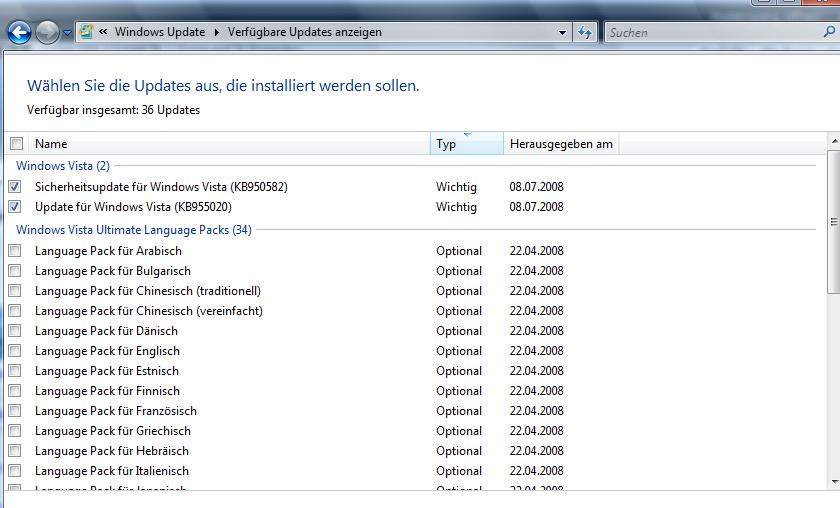Open the address bar history dropdown
The width and height of the screenshot is (840, 508).
point(562,33)
